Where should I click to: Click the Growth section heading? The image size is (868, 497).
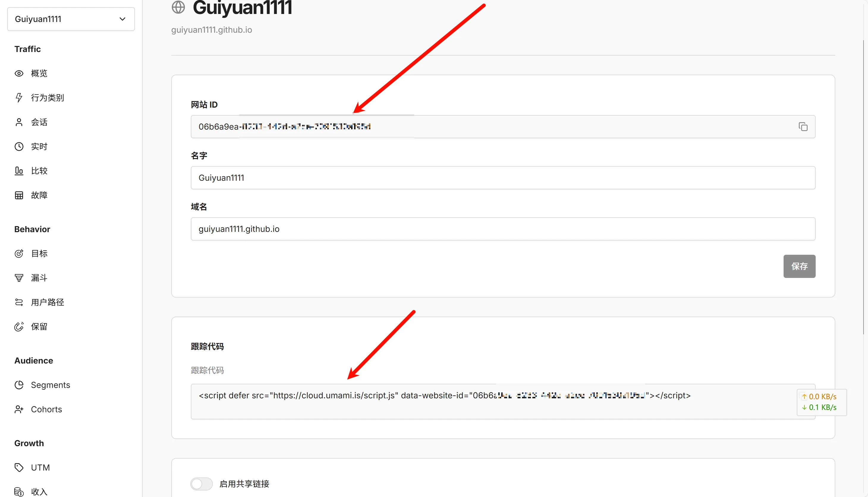[29, 443]
